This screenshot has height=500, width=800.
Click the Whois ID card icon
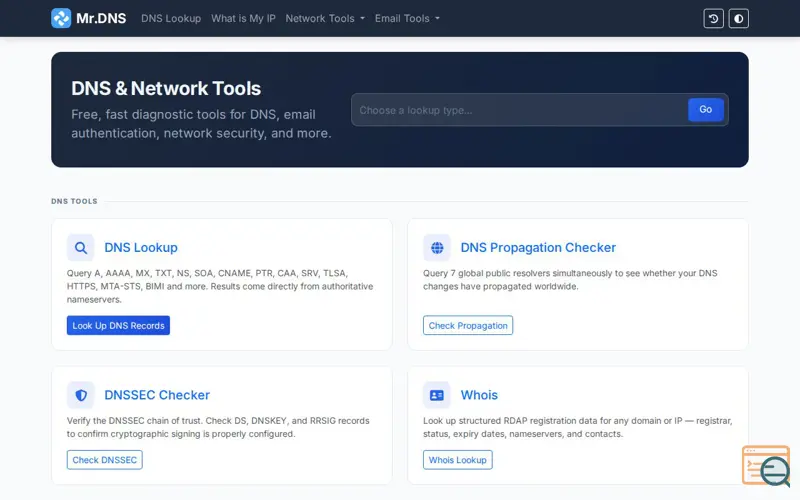point(437,395)
